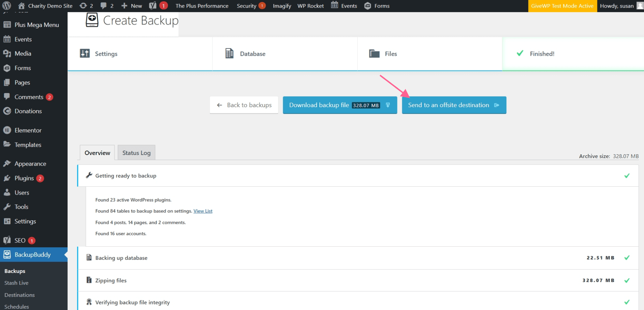The width and height of the screenshot is (644, 310).
Task: Expand Getting ready to backup row
Action: 358,176
